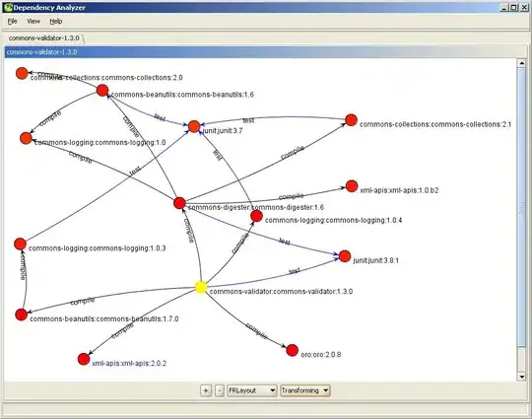This screenshot has width=532, height=419.
Task: Click the junit:junit:3.7 label
Action: (x=223, y=131)
